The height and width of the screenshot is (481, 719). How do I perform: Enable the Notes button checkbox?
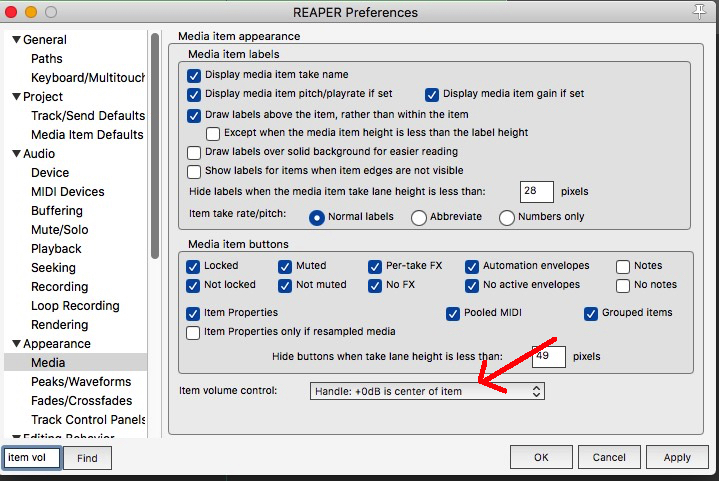pyautogui.click(x=623, y=266)
